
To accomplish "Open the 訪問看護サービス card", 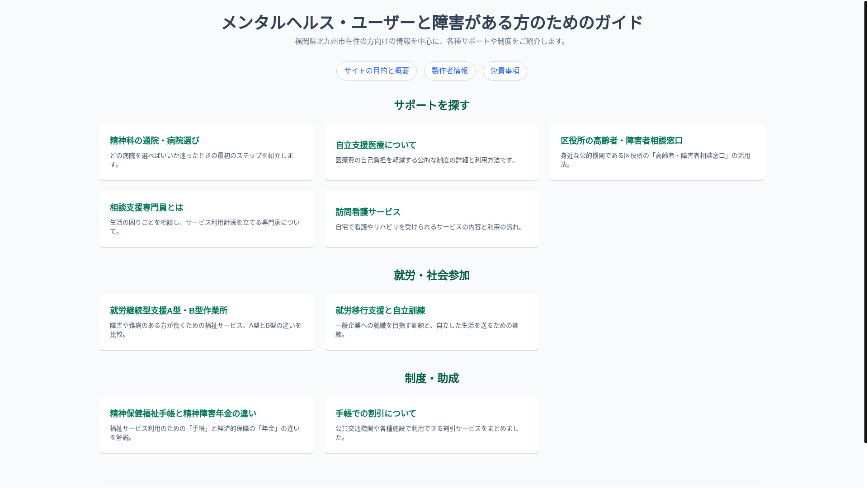I will pyautogui.click(x=431, y=219).
